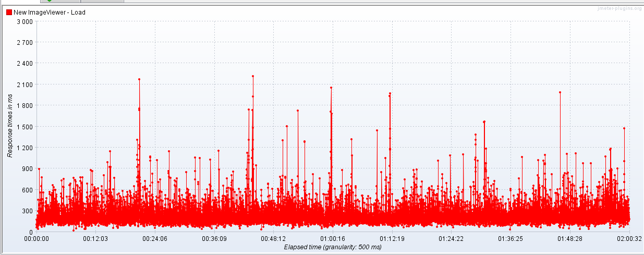The width and height of the screenshot is (644, 255).
Task: Click the 00:36:09 time axis label
Action: click(214, 239)
